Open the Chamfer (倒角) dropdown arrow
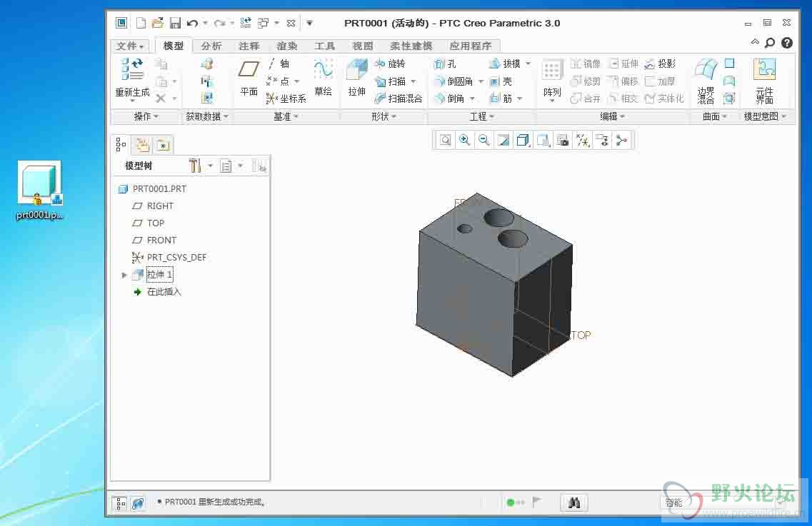Image resolution: width=812 pixels, height=526 pixels. tap(472, 98)
